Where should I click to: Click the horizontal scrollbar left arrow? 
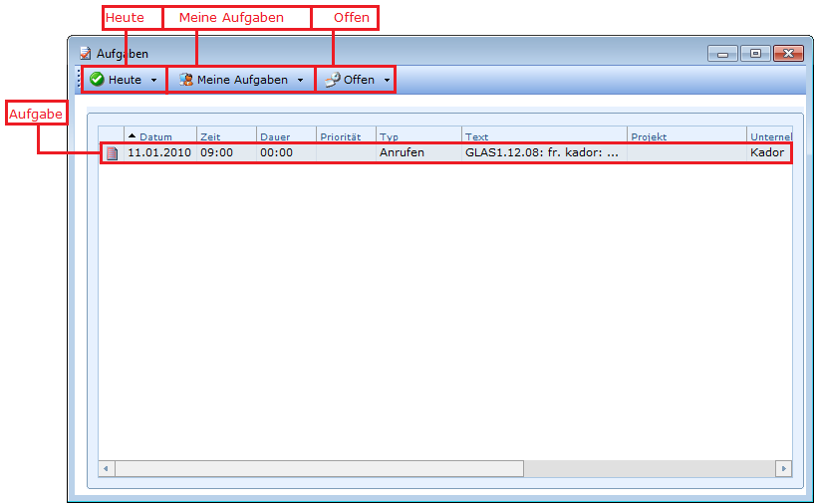tap(108, 468)
